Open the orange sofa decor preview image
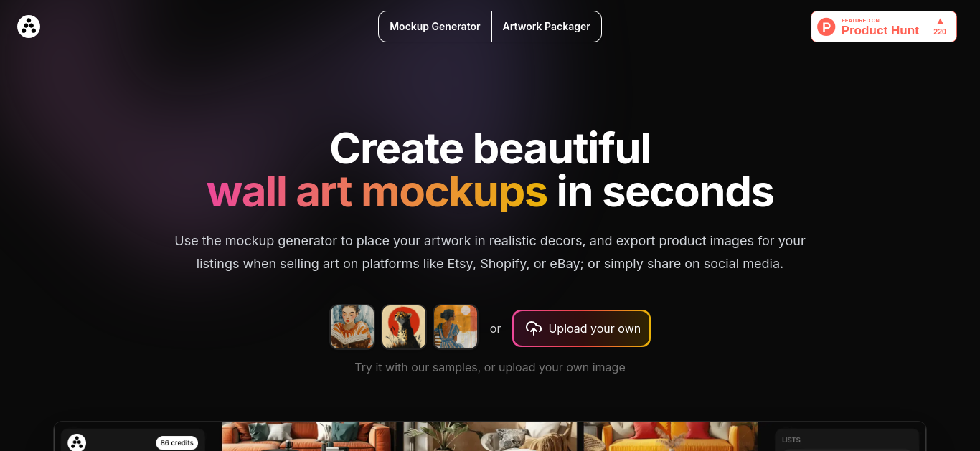This screenshot has width=980, height=451. tap(308, 436)
